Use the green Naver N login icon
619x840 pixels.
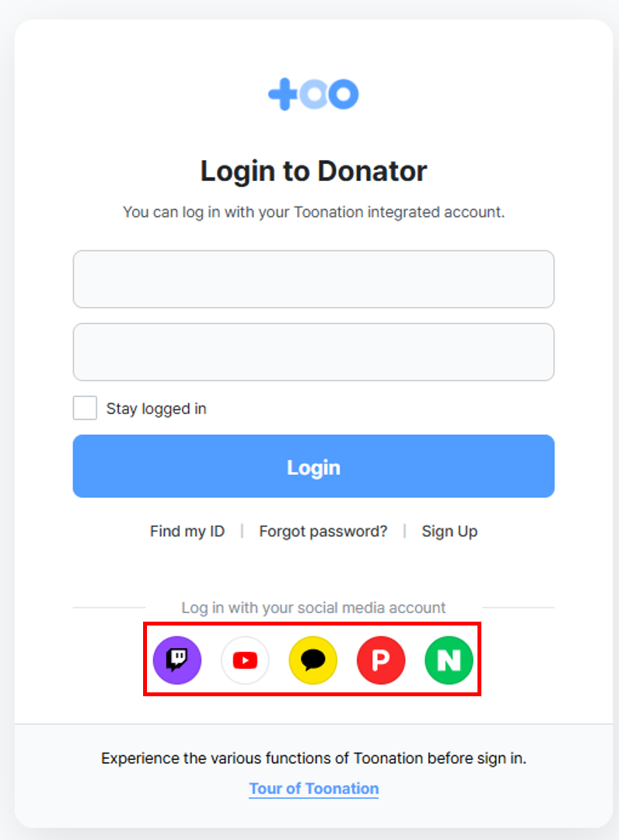tap(449, 660)
